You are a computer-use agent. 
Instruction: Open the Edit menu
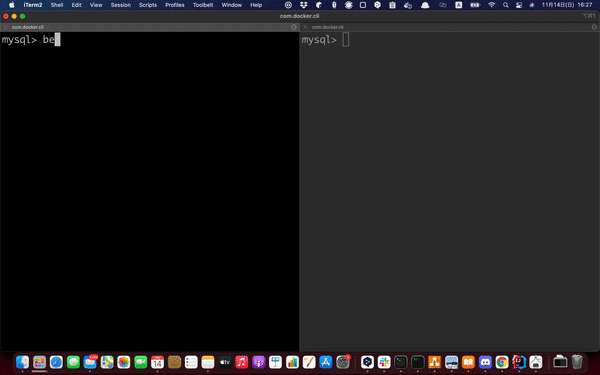pyautogui.click(x=76, y=5)
